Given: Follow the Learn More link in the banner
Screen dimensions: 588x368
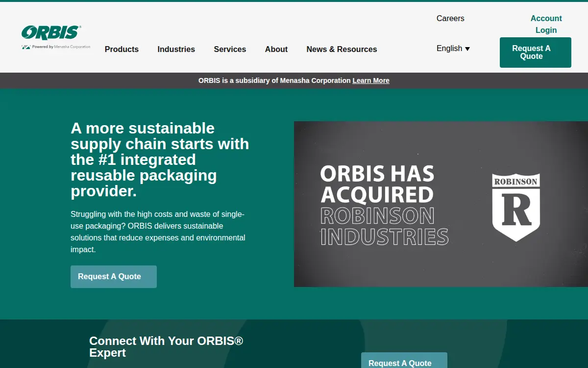Looking at the screenshot, I should (x=371, y=80).
